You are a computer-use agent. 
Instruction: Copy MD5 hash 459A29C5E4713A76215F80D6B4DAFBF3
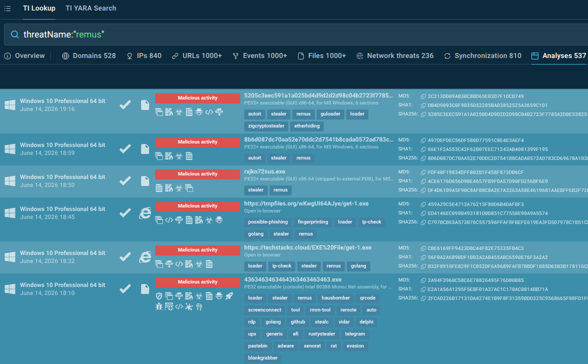click(x=423, y=204)
